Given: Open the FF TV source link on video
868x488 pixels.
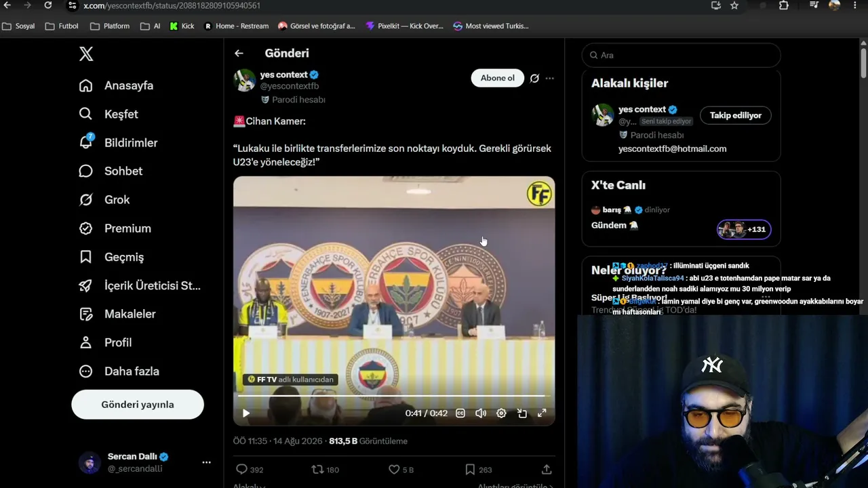Looking at the screenshot, I should [291, 380].
